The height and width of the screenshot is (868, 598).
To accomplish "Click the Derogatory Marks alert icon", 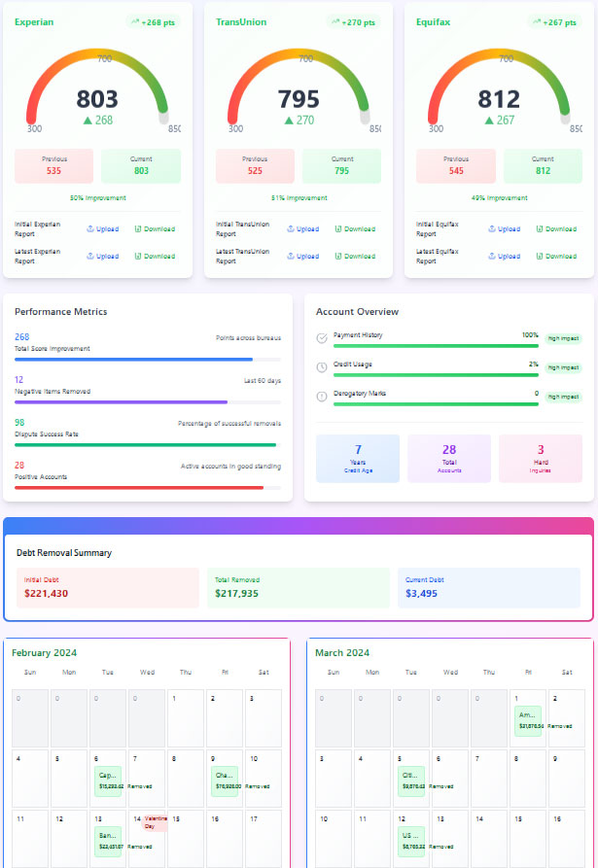I will pyautogui.click(x=322, y=397).
